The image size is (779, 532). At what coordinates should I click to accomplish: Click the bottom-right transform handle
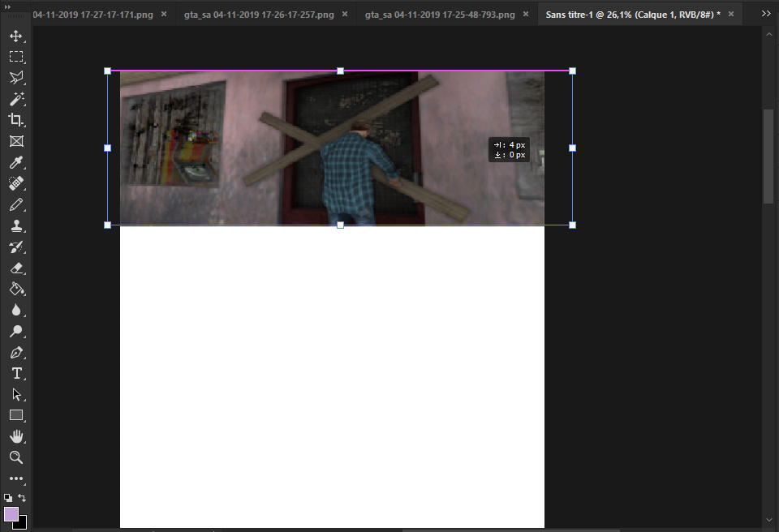coord(572,225)
